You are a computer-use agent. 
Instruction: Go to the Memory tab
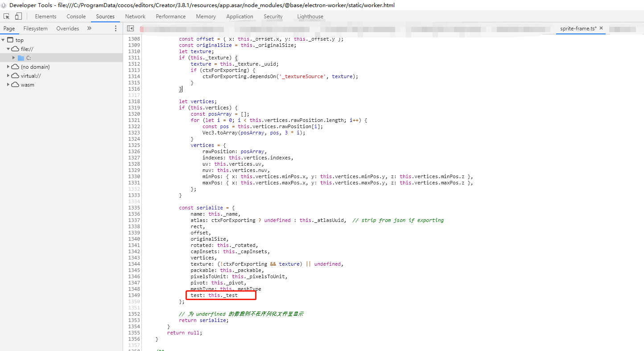(206, 17)
